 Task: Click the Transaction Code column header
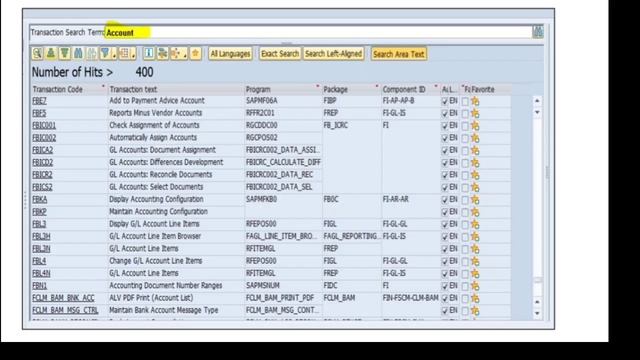tap(69, 89)
